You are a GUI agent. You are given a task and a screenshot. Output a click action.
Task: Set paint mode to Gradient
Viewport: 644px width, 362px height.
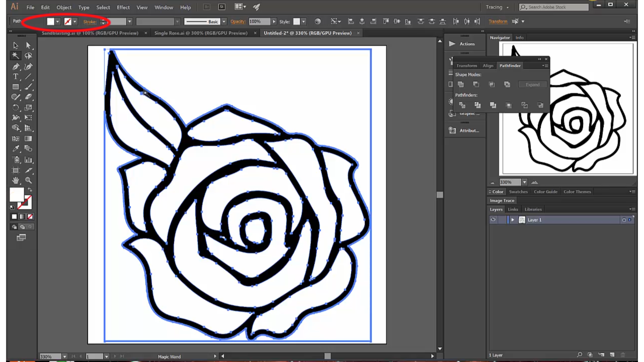tap(22, 217)
